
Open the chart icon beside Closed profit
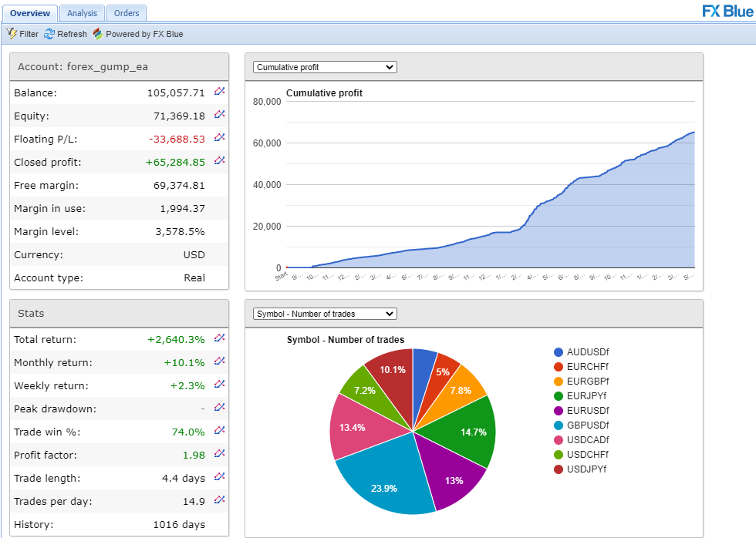[x=219, y=160]
